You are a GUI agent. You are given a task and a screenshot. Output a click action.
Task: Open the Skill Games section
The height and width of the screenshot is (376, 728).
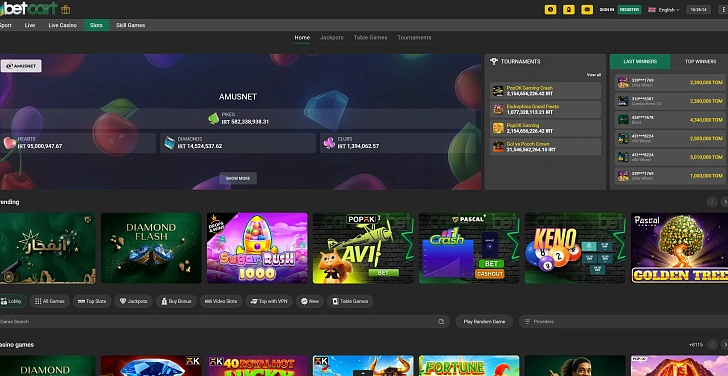point(130,25)
